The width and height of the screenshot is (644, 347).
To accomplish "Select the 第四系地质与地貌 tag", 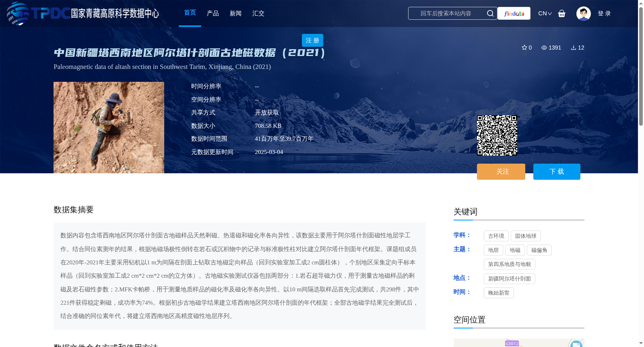I will [510, 264].
